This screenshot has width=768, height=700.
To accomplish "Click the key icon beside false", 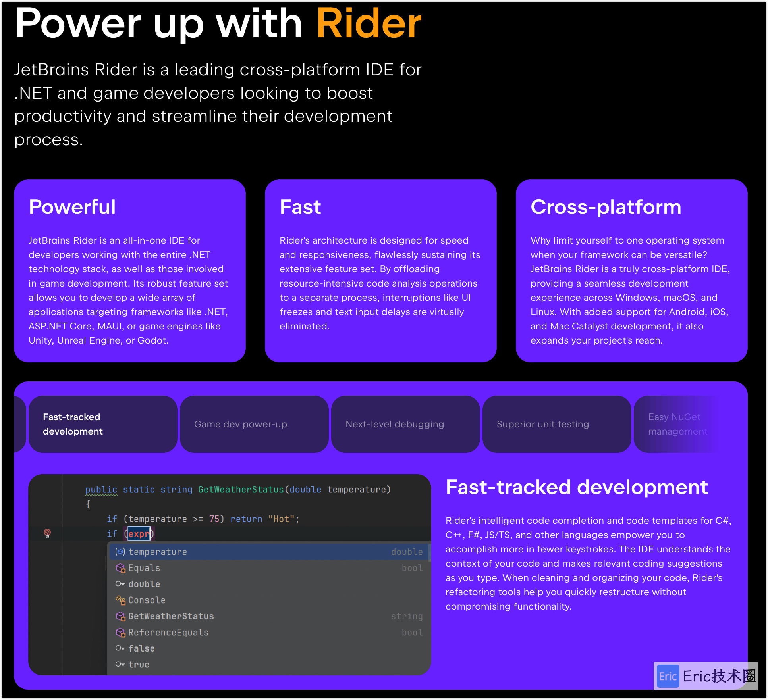I will [120, 648].
